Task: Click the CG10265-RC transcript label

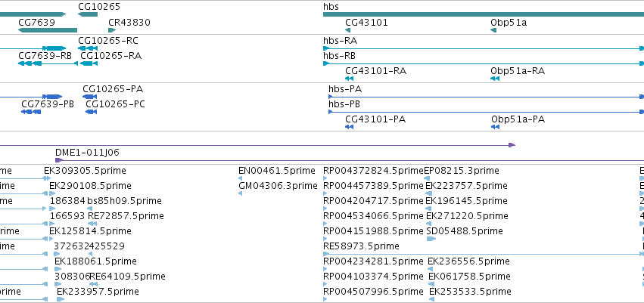Action: tap(108, 41)
